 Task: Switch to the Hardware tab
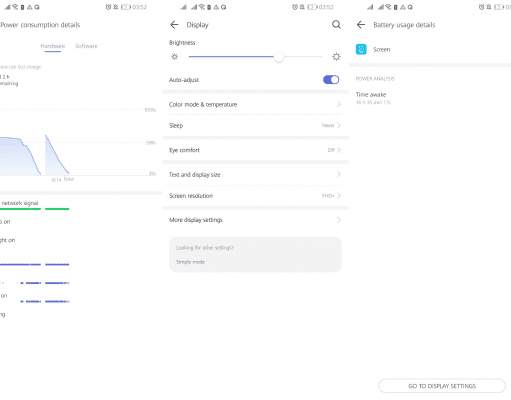[x=53, y=46]
